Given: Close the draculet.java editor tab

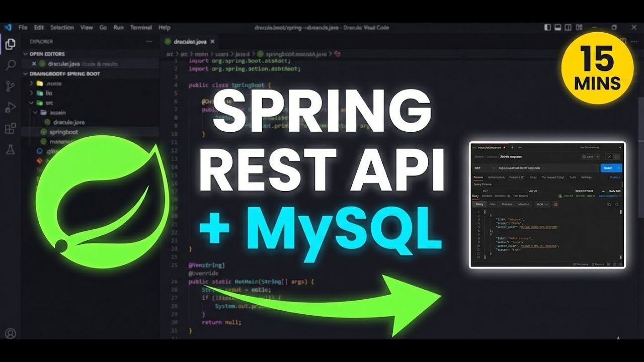Looking at the screenshot, I should coord(212,42).
